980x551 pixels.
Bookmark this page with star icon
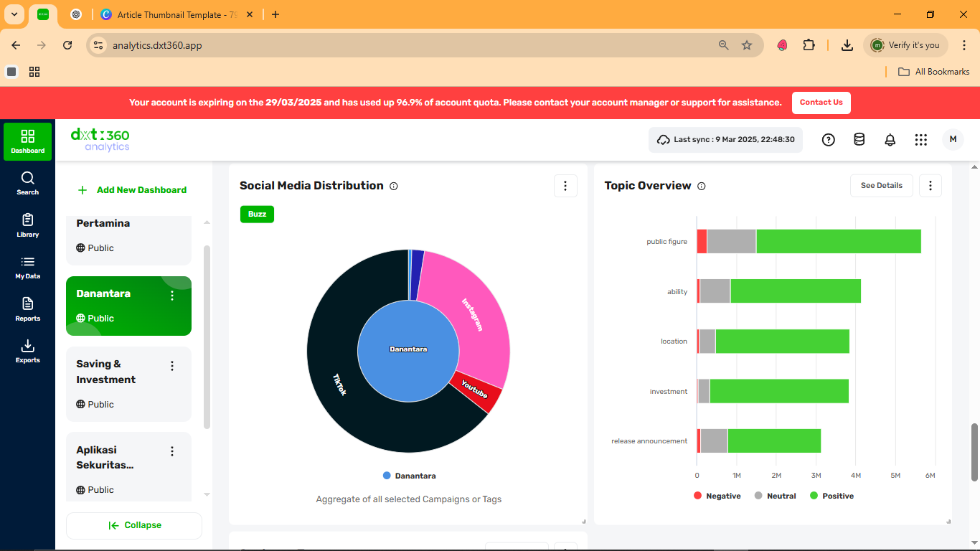click(x=747, y=45)
